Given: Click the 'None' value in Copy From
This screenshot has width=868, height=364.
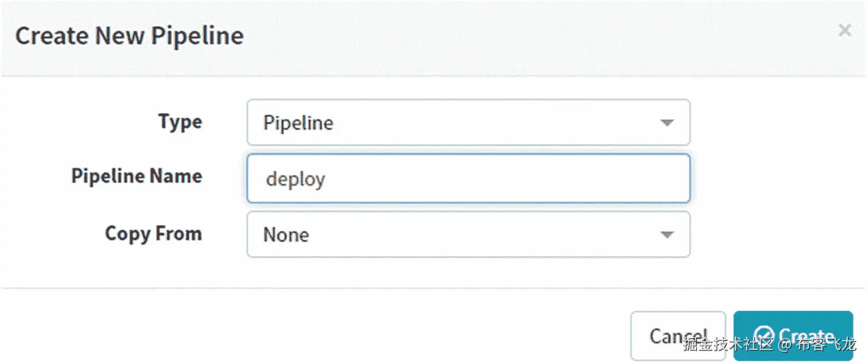Looking at the screenshot, I should 286,235.
